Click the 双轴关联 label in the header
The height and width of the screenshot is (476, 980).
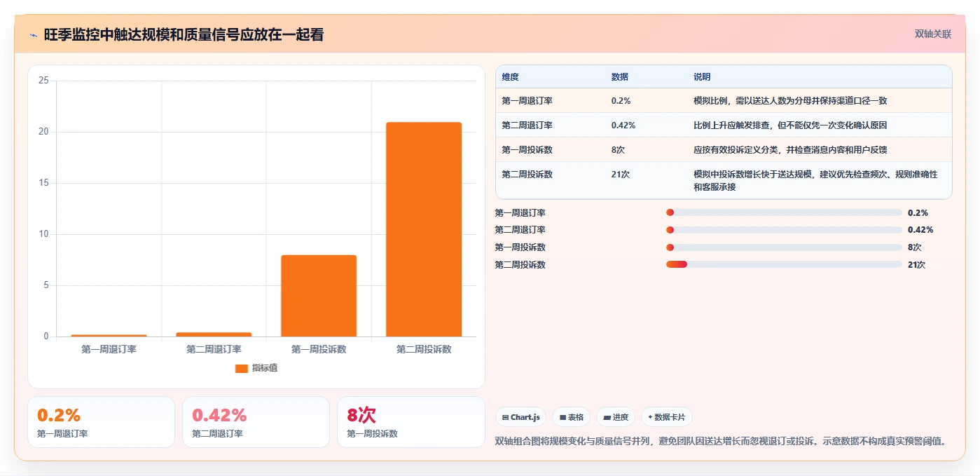pos(932,34)
